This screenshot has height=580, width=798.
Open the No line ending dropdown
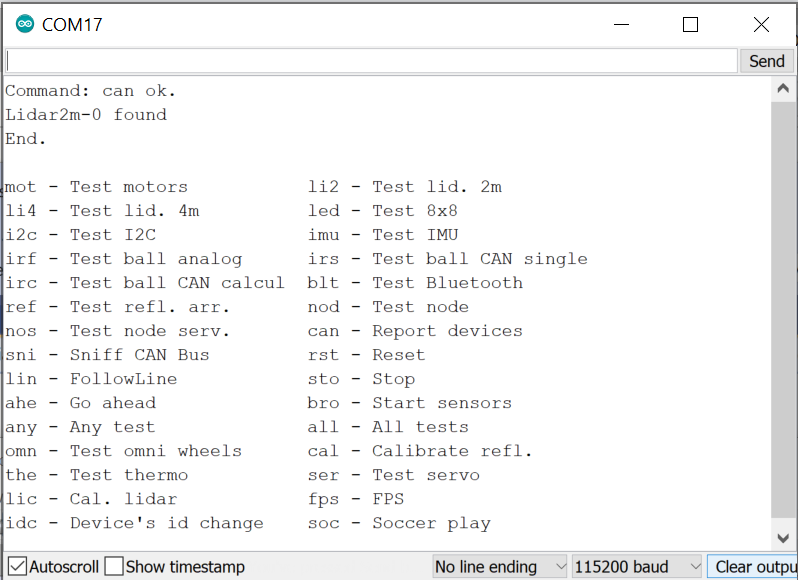[499, 567]
